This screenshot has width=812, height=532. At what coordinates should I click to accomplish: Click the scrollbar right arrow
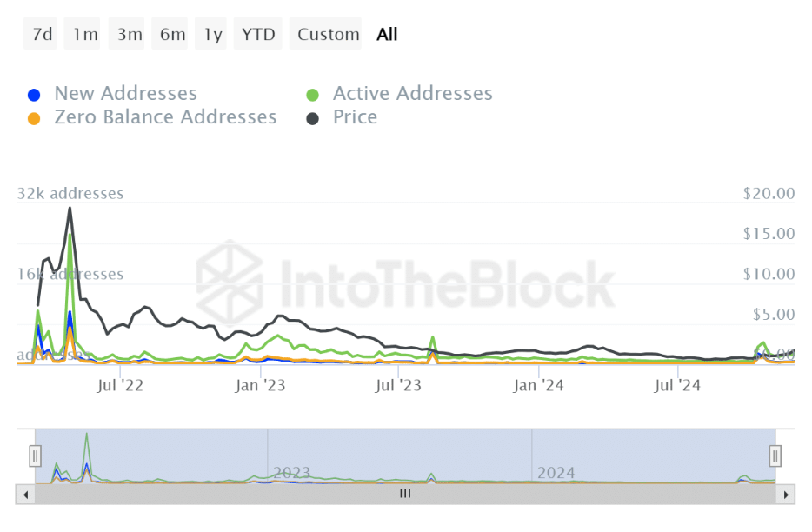[x=786, y=495]
